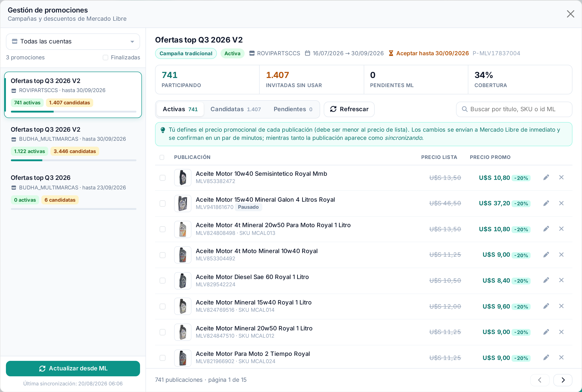Check the select-all publications checkbox
Screen dimensions: 582x392
click(162, 157)
